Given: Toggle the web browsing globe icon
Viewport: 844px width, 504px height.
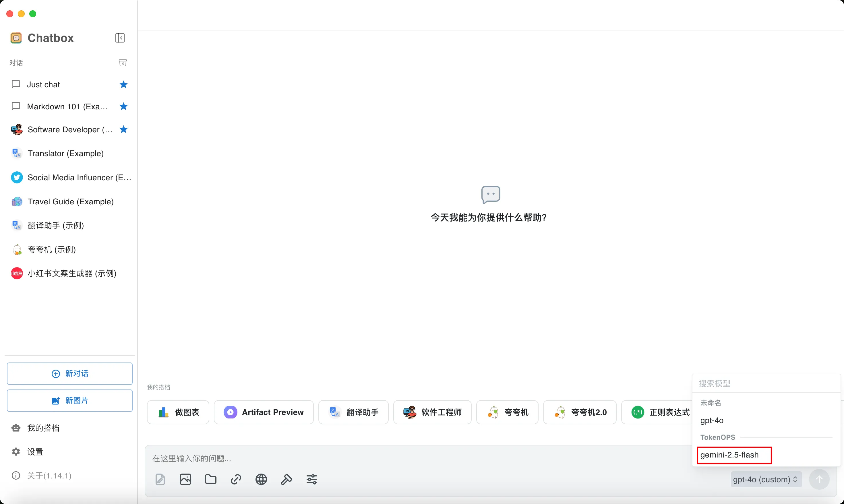Looking at the screenshot, I should pyautogui.click(x=261, y=479).
